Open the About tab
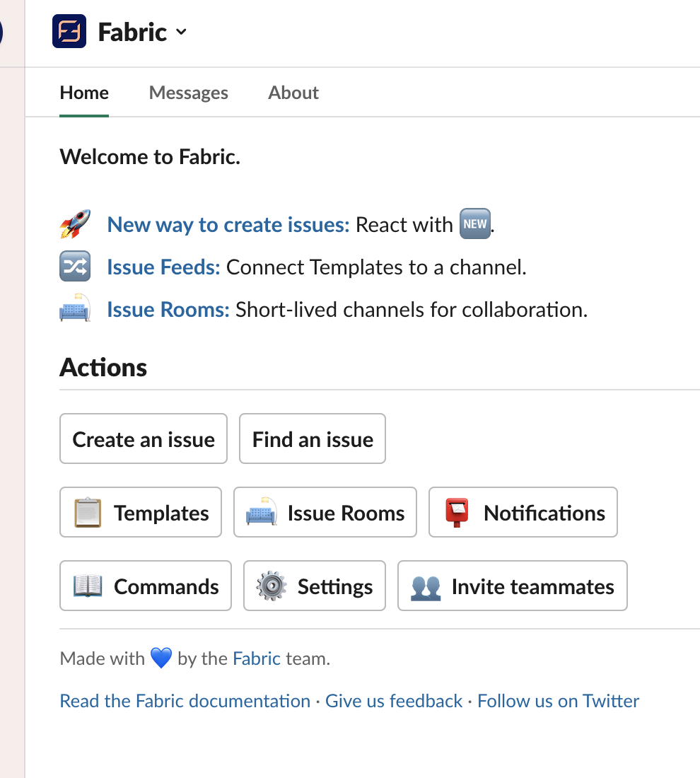The height and width of the screenshot is (778, 700). (293, 93)
